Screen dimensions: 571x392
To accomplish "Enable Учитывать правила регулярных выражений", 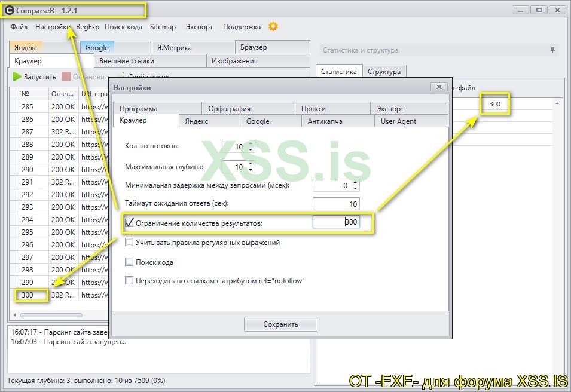I will point(129,242).
